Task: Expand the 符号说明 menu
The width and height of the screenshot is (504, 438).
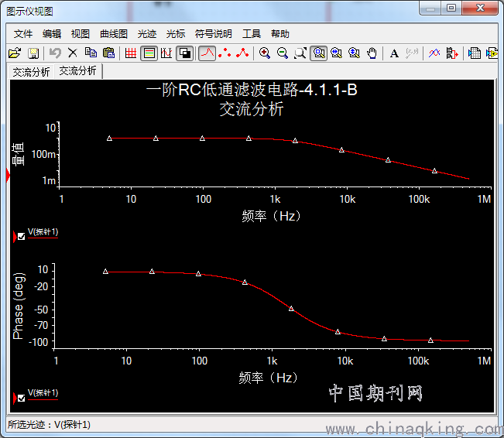Action: point(213,34)
